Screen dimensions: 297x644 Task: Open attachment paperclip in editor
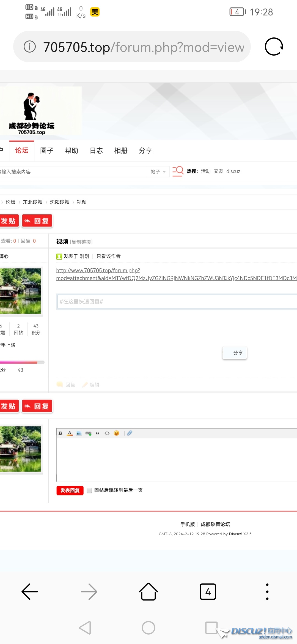pyautogui.click(x=130, y=433)
